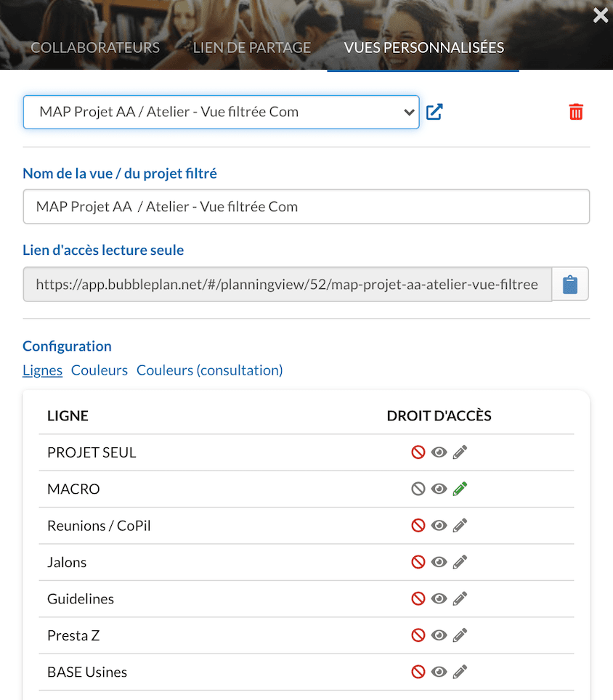Select the VUES PERSONNALISÉES tab
613x700 pixels.
(x=423, y=48)
